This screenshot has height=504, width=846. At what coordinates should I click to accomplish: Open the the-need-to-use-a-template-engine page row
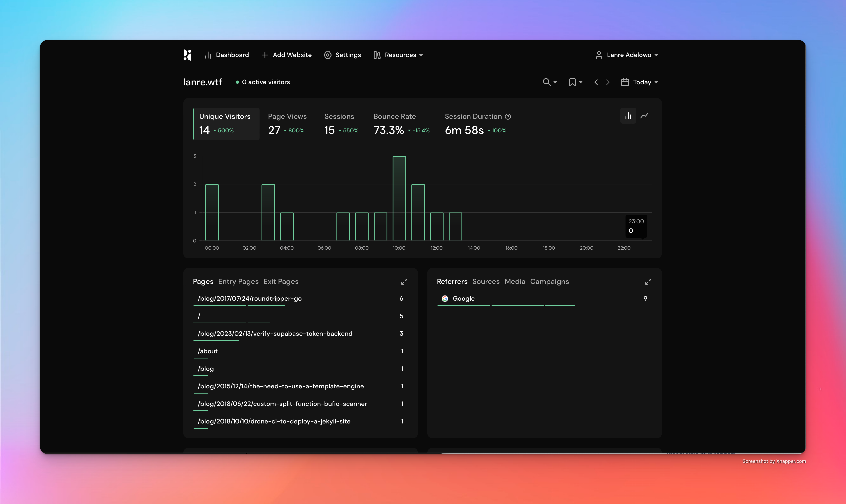click(x=300, y=387)
